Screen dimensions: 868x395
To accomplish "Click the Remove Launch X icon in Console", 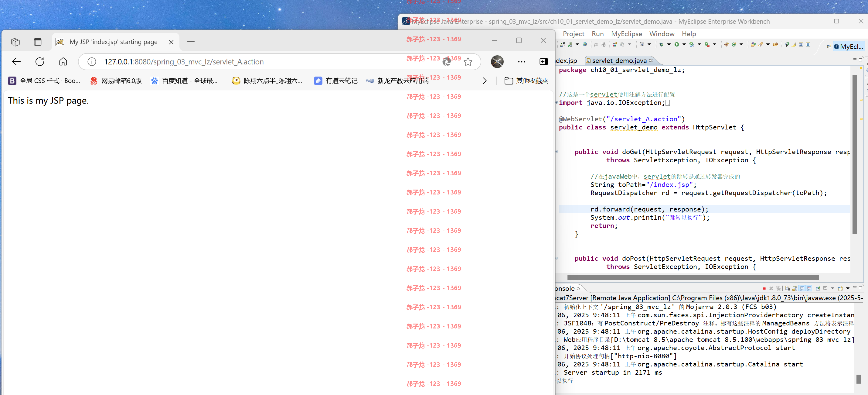I will coord(771,289).
